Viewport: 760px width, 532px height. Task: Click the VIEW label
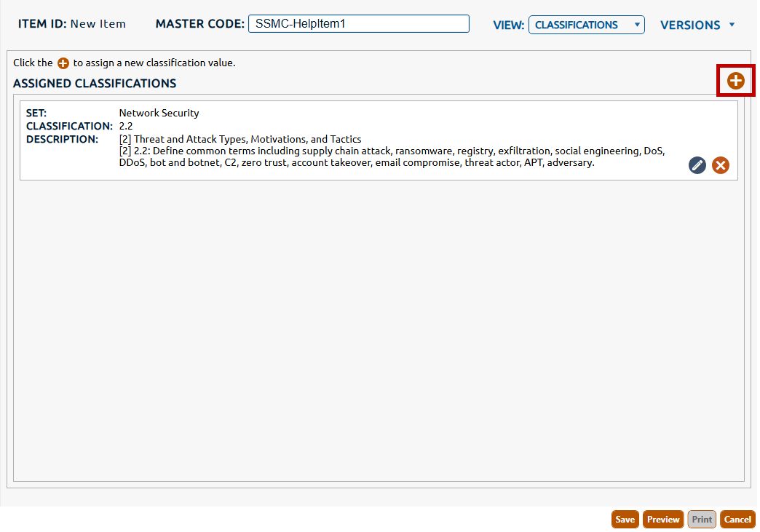click(x=508, y=25)
